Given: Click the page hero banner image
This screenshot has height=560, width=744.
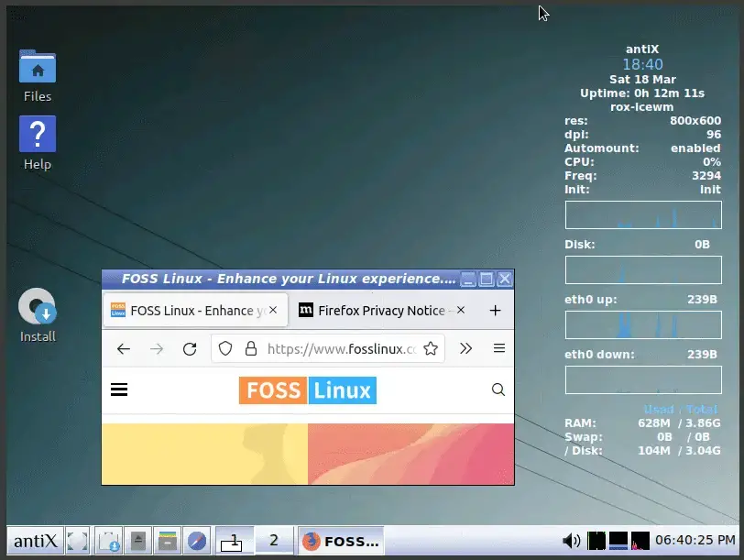Looking at the screenshot, I should click(x=308, y=455).
